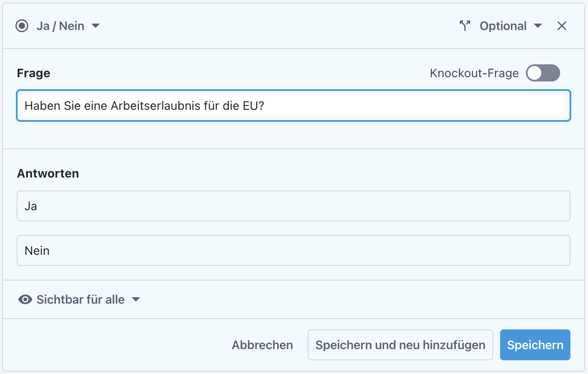Click the downward arrow beside Optional
Viewport: 588px width, 374px height.
coord(538,26)
